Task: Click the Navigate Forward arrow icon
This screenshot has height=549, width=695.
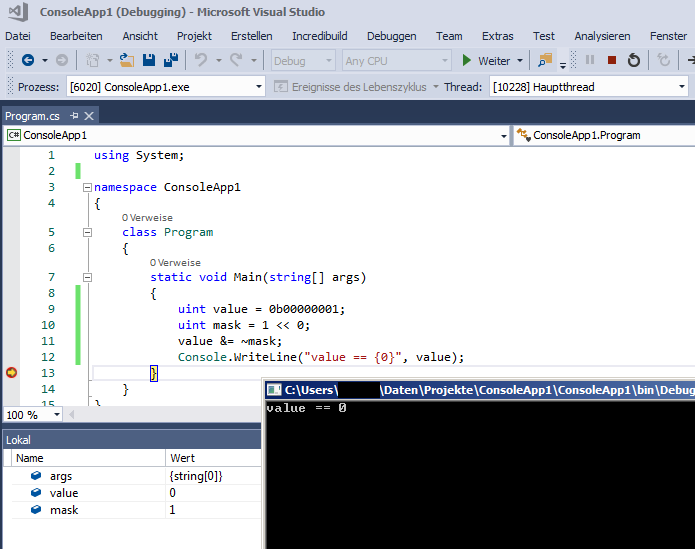Action: (x=62, y=60)
